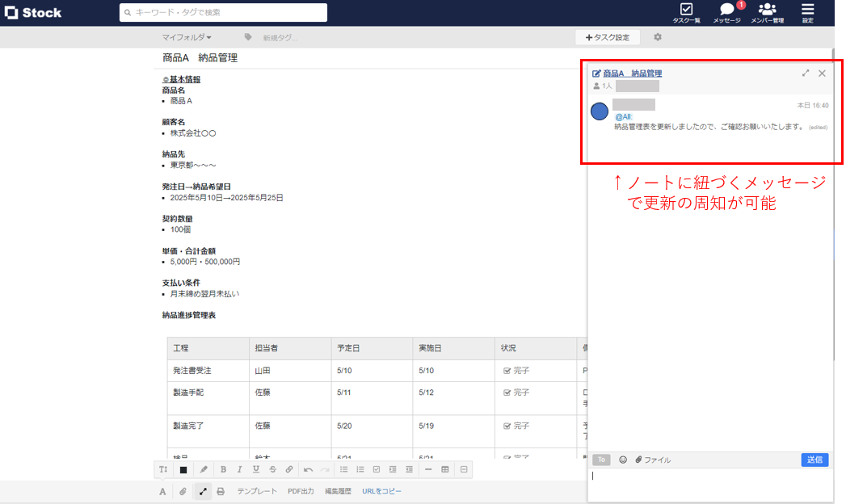Close the message panel
Viewport: 846px width, 504px height.
click(x=822, y=73)
